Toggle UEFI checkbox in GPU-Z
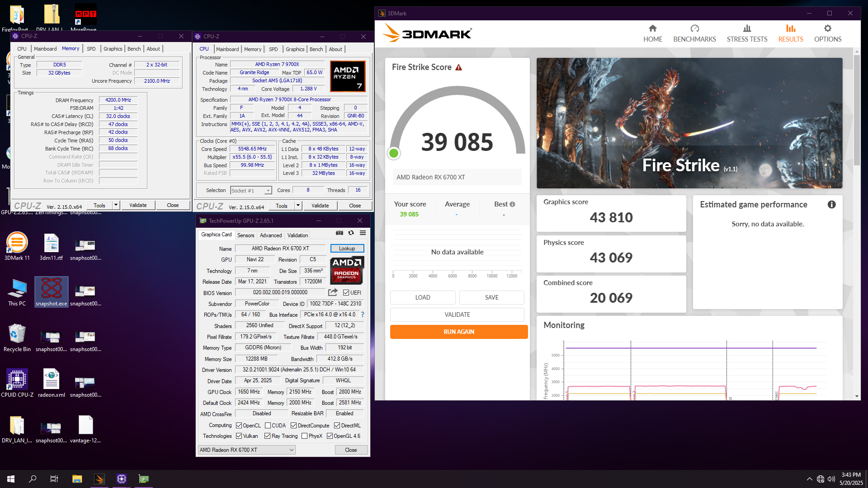Image resolution: width=868 pixels, height=488 pixels. [x=346, y=293]
